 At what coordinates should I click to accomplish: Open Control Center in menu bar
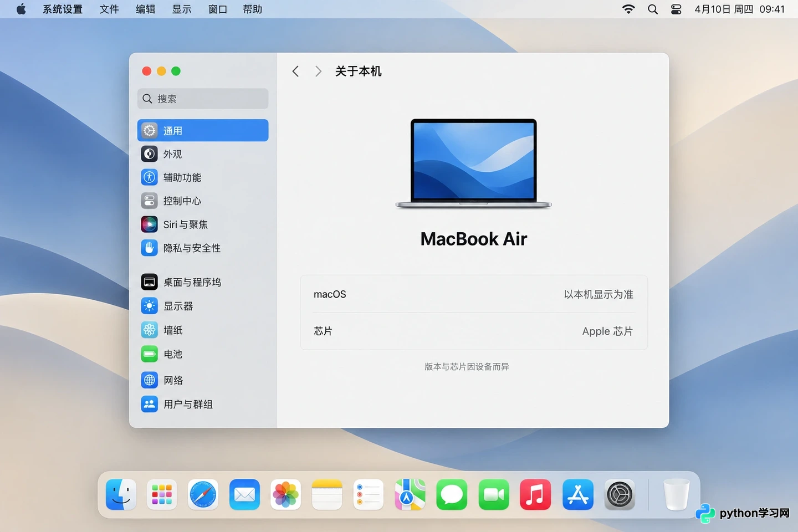point(676,9)
